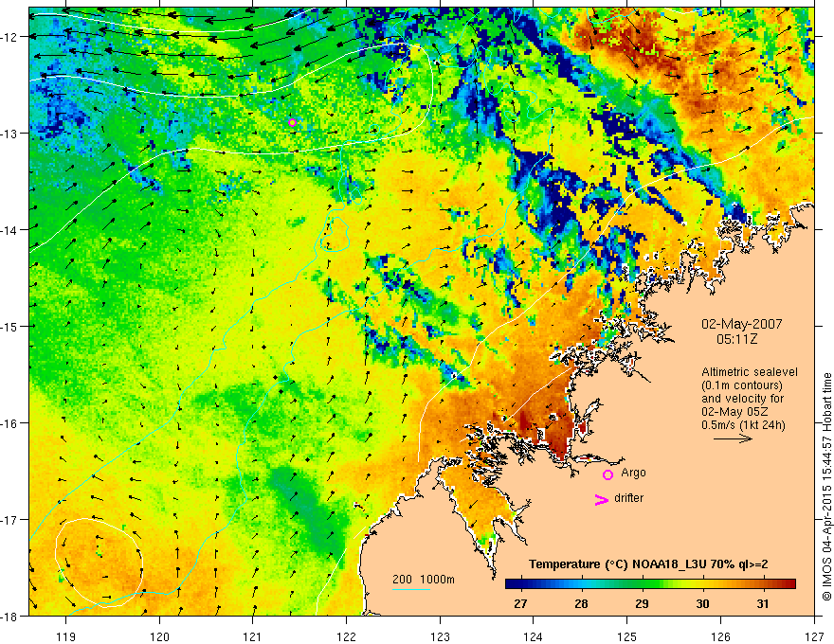Click the 'drifter' legend label

click(628, 498)
